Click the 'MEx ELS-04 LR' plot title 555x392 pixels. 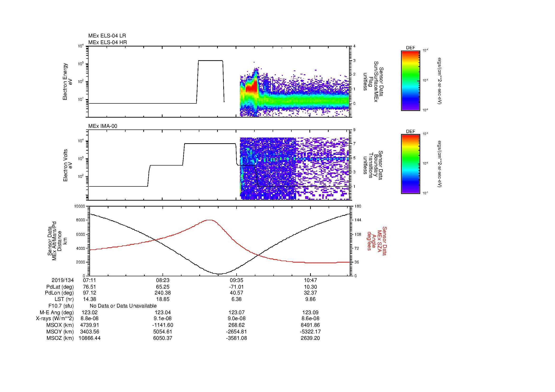[107, 36]
